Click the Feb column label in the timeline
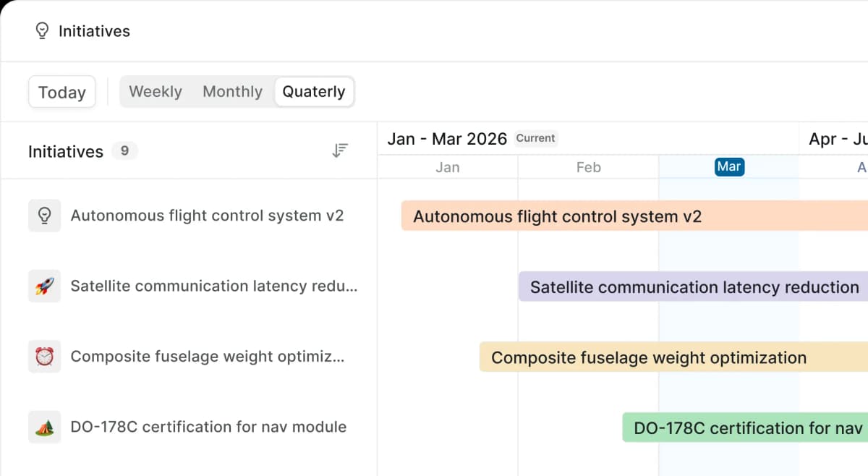 click(587, 166)
